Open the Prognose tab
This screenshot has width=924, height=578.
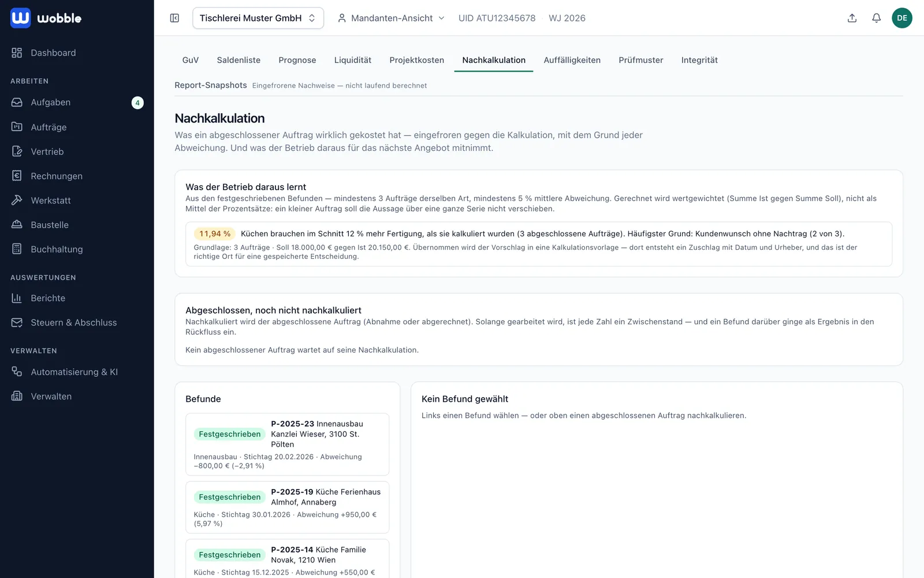tap(297, 60)
